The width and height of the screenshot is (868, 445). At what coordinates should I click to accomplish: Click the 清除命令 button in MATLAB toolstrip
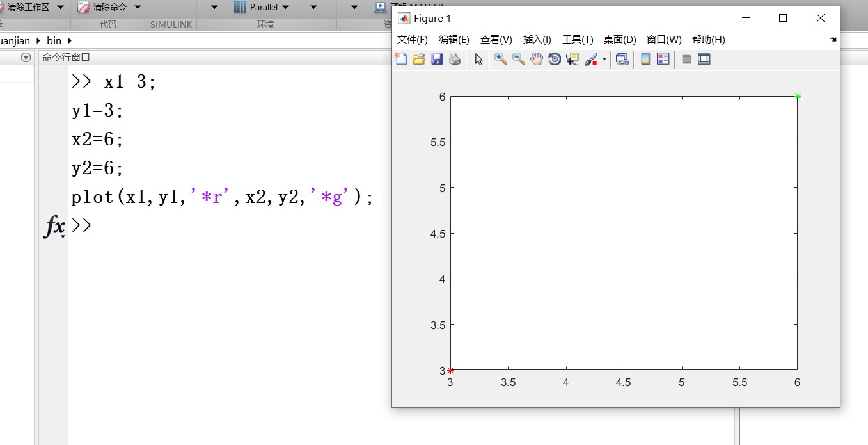point(102,7)
